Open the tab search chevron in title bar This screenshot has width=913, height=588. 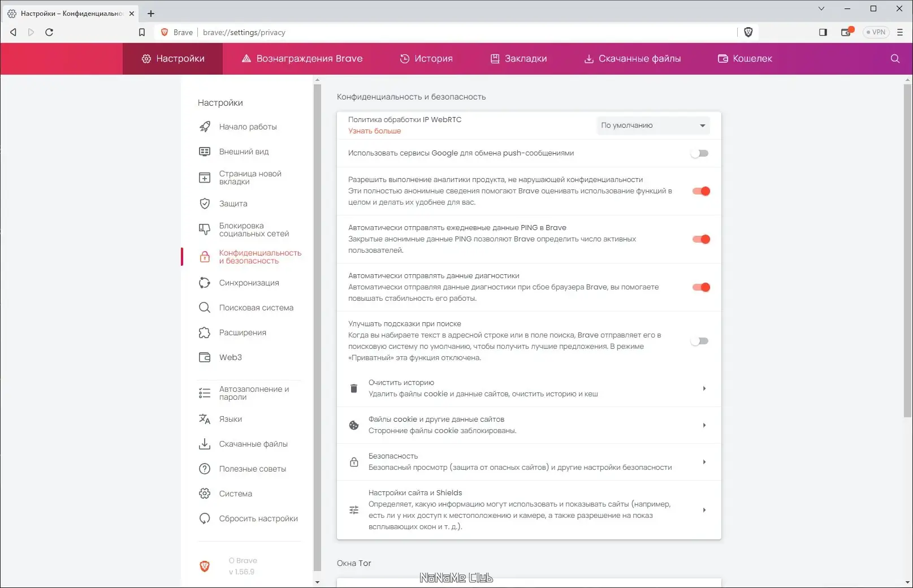[821, 8]
